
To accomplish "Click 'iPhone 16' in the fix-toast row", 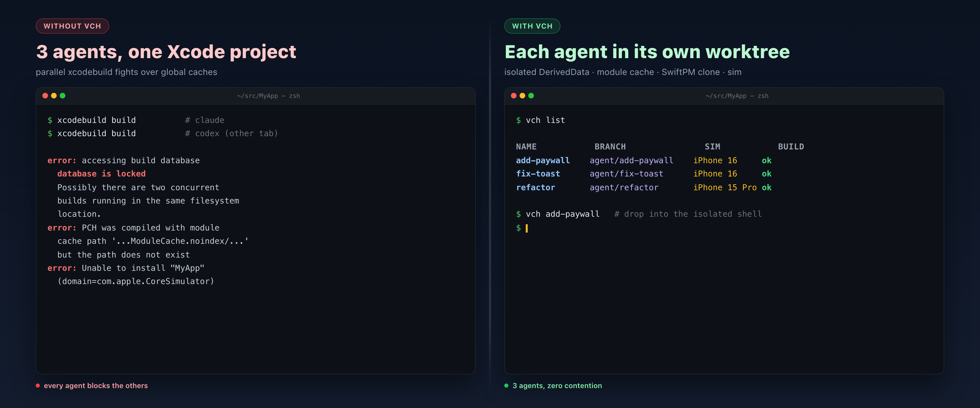I will coord(715,174).
